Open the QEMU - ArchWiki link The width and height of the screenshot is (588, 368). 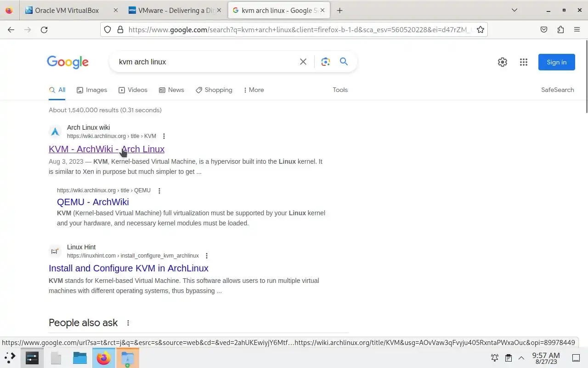point(93,202)
